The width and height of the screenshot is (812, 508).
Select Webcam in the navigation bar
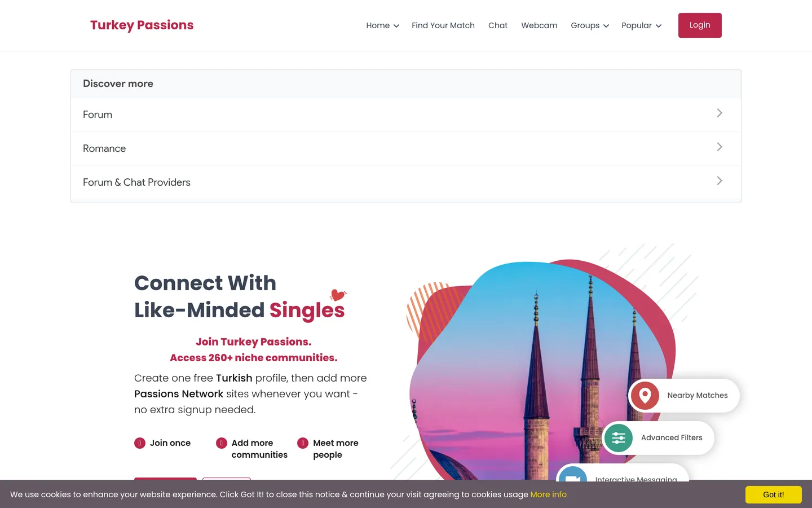tap(539, 25)
